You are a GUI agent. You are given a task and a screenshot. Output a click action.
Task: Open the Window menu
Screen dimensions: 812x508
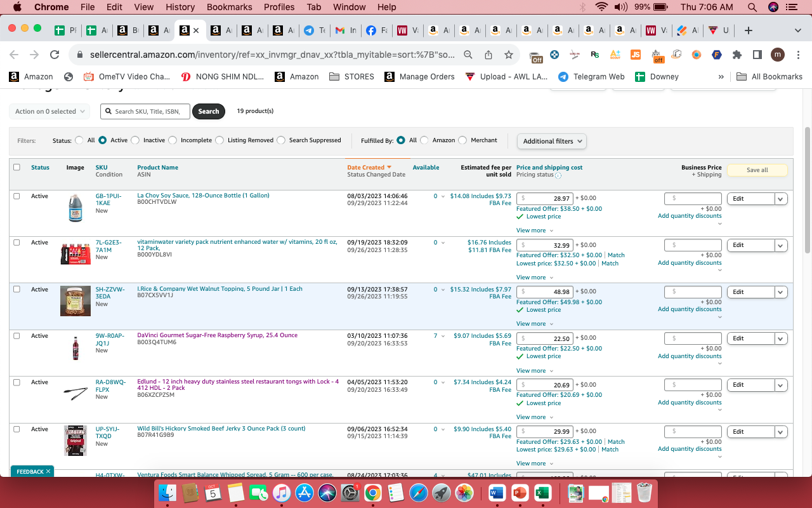point(349,7)
